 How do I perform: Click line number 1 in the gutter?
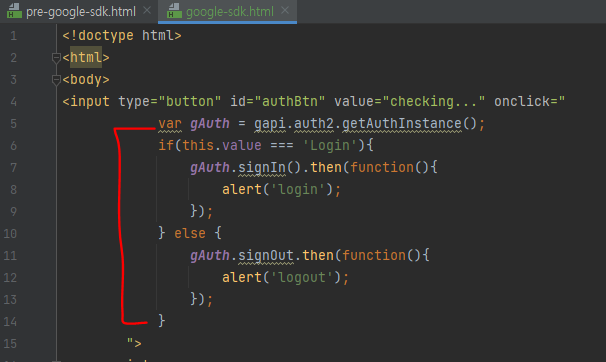[x=14, y=36]
